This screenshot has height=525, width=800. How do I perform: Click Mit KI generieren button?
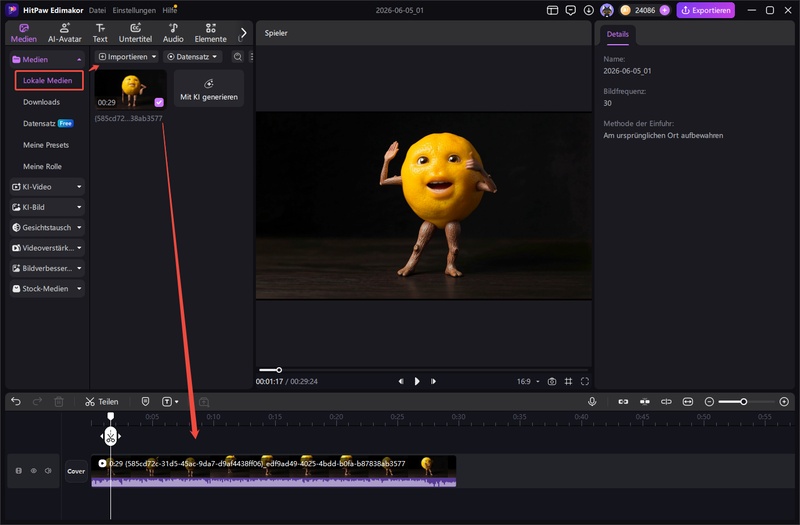[x=209, y=89]
